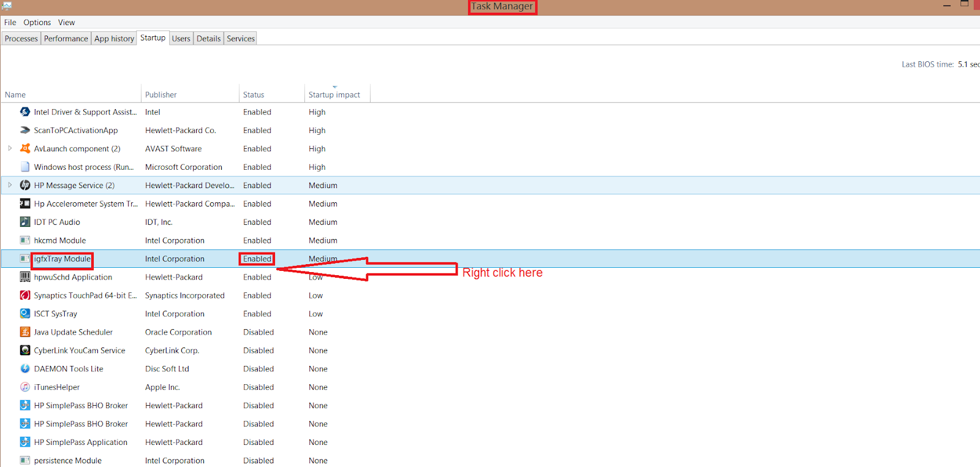This screenshot has width=980, height=467.
Task: Click the IDT PC Audio icon
Action: pyautogui.click(x=25, y=222)
